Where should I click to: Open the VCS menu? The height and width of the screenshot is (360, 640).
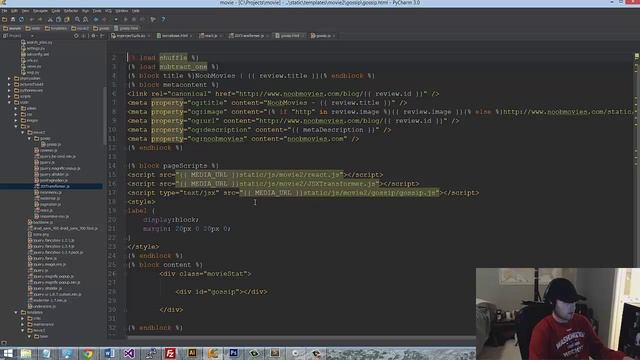(108, 11)
